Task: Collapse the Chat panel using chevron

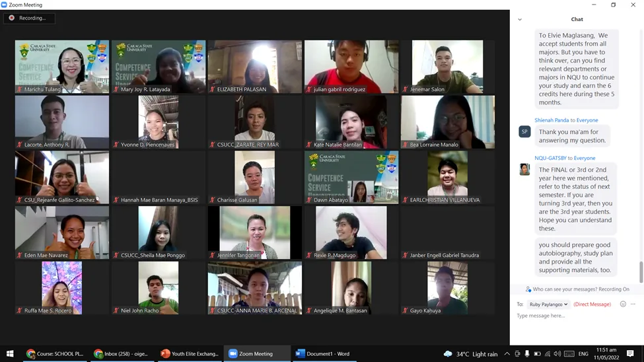Action: pyautogui.click(x=520, y=19)
